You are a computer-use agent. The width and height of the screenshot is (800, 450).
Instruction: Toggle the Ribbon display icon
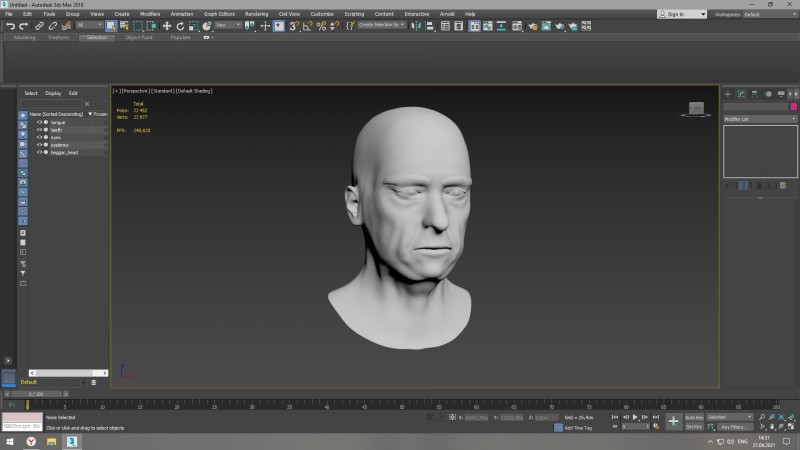pos(474,26)
